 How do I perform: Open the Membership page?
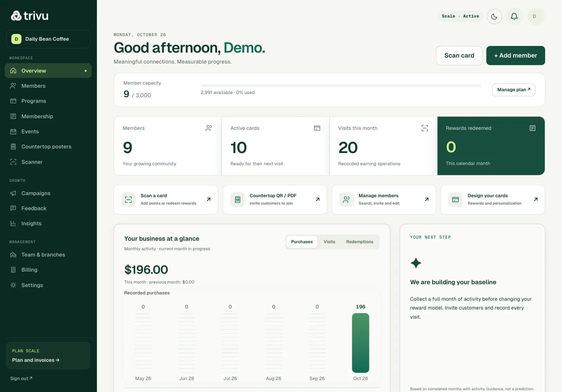click(x=48, y=116)
